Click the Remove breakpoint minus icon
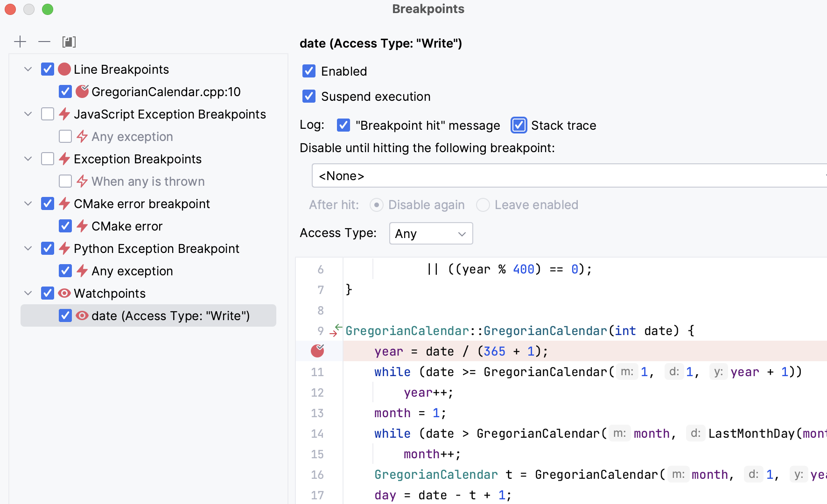Image resolution: width=827 pixels, height=504 pixels. tap(44, 42)
